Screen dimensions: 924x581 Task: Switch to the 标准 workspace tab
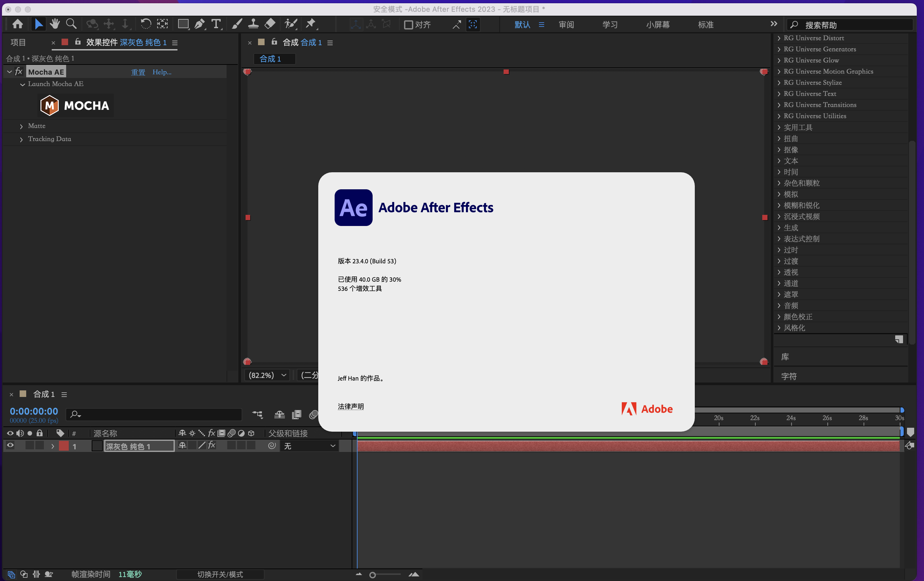pos(705,25)
